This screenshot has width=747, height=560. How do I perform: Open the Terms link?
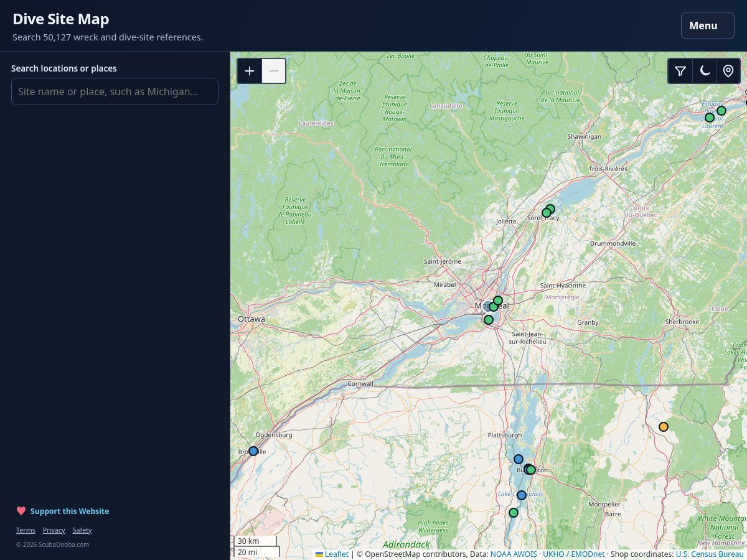tap(26, 530)
